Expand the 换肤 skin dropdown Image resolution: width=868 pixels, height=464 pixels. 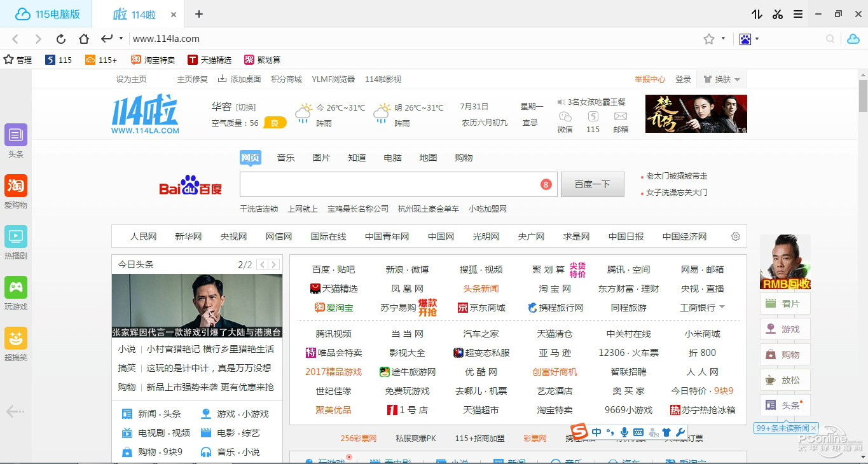tap(737, 79)
